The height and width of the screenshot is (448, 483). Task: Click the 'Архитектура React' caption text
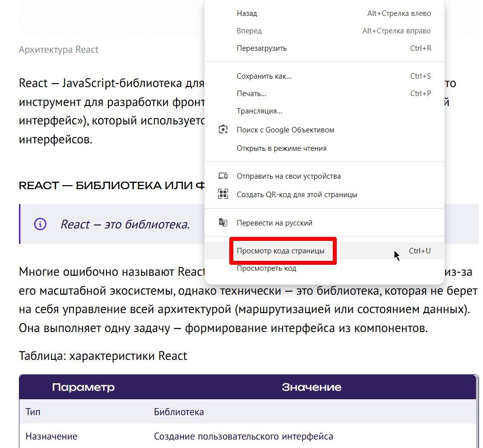[58, 49]
